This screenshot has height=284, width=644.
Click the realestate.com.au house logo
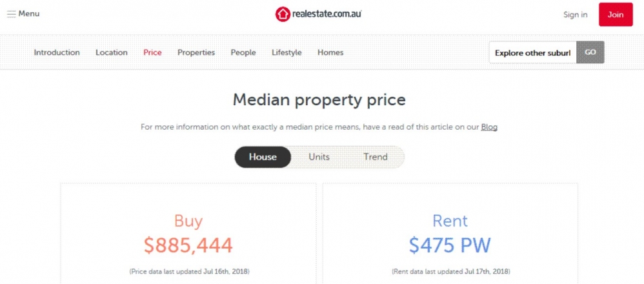click(283, 14)
